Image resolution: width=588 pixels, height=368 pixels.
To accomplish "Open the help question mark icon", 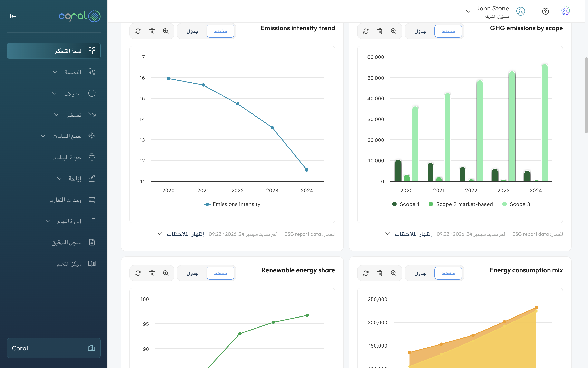I will pos(545,11).
